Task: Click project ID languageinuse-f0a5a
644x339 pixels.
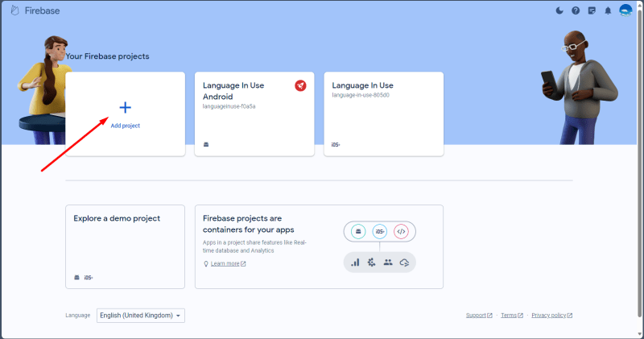Action: [x=229, y=106]
